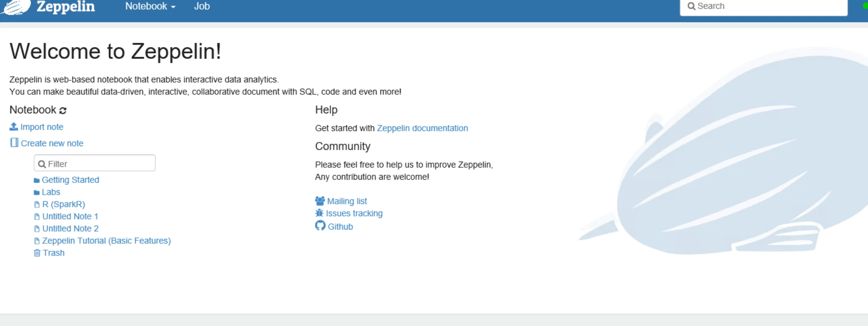This screenshot has height=326, width=868.
Task: Click the Zeppelin logo icon
Action: click(16, 7)
